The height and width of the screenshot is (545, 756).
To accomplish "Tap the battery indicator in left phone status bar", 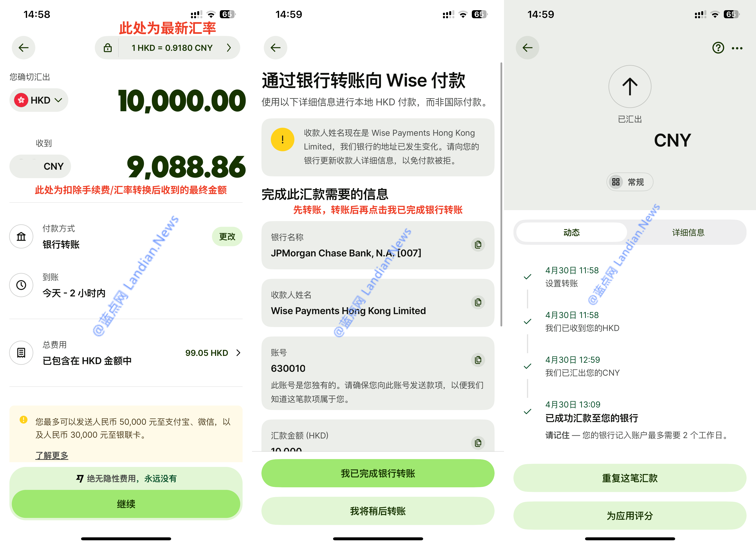I will click(x=228, y=14).
